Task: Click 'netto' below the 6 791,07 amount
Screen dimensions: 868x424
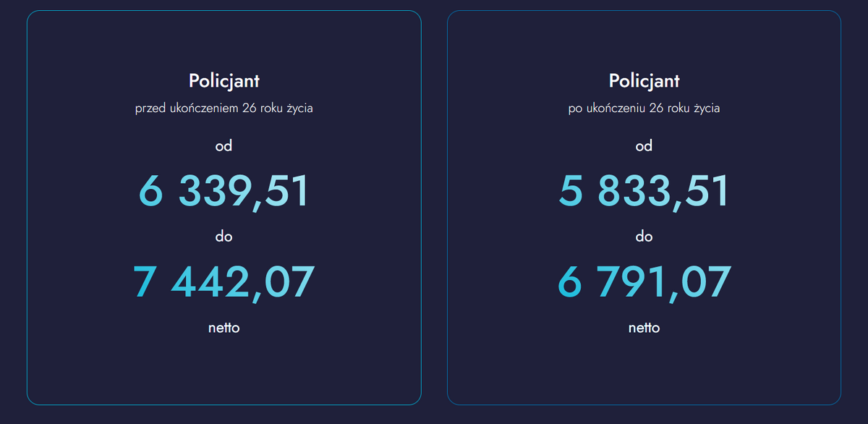Action: [644, 328]
